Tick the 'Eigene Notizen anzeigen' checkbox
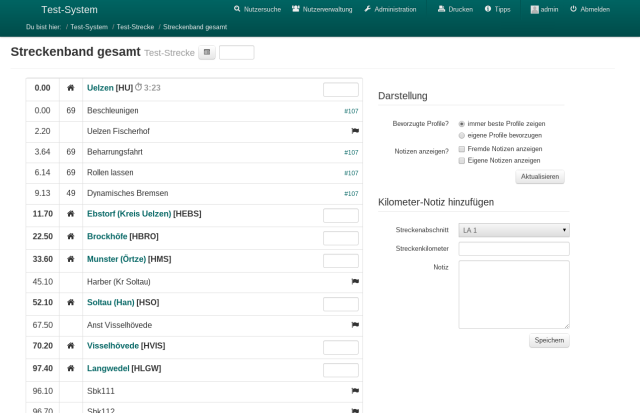The height and width of the screenshot is (413, 640). (461, 160)
